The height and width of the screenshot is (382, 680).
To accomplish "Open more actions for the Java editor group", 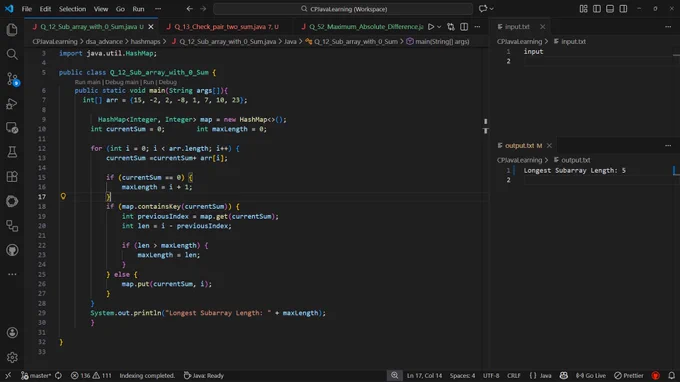I will click(477, 27).
